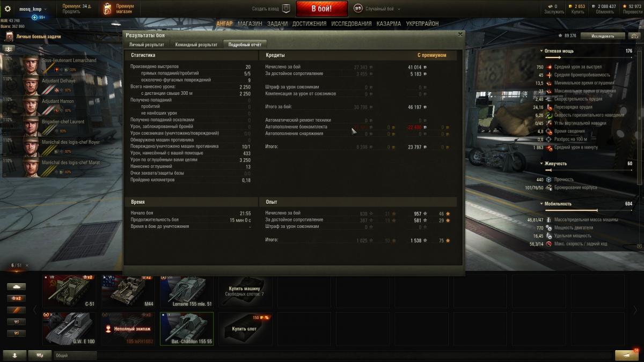Collapse the Survivability section

(541, 164)
